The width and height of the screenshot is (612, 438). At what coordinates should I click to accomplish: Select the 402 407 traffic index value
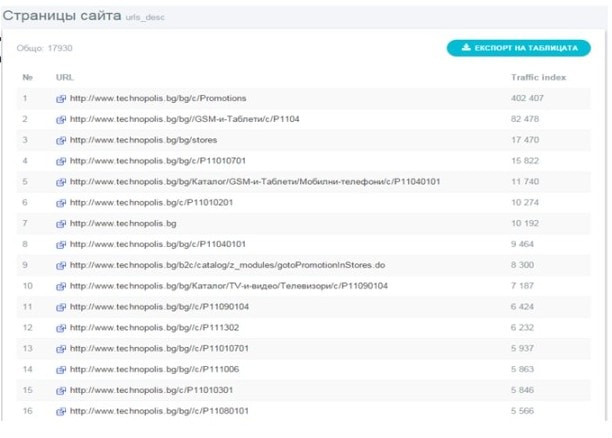[532, 98]
